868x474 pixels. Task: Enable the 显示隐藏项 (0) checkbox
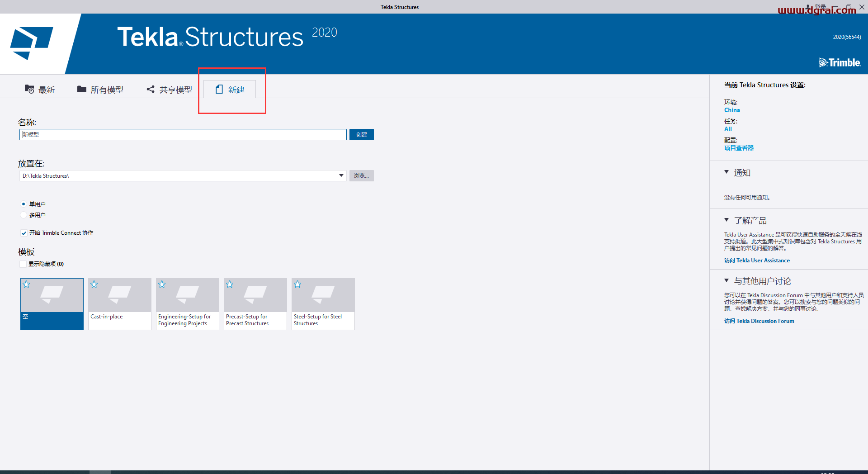coord(23,264)
